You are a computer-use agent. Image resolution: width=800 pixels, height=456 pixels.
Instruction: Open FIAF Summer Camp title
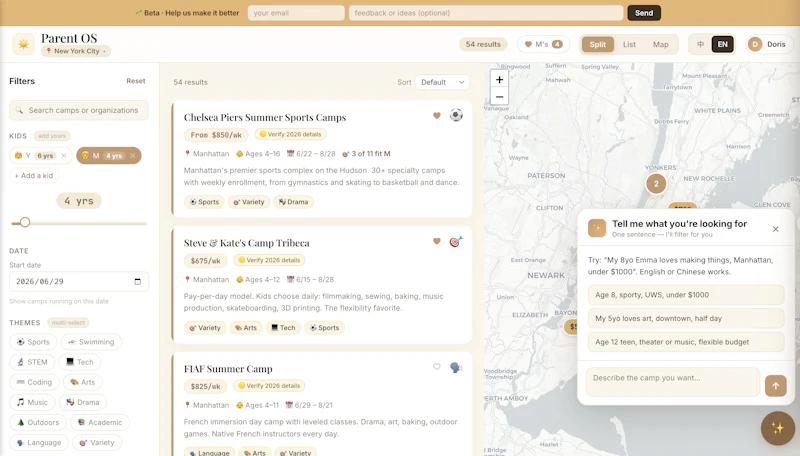[228, 368]
